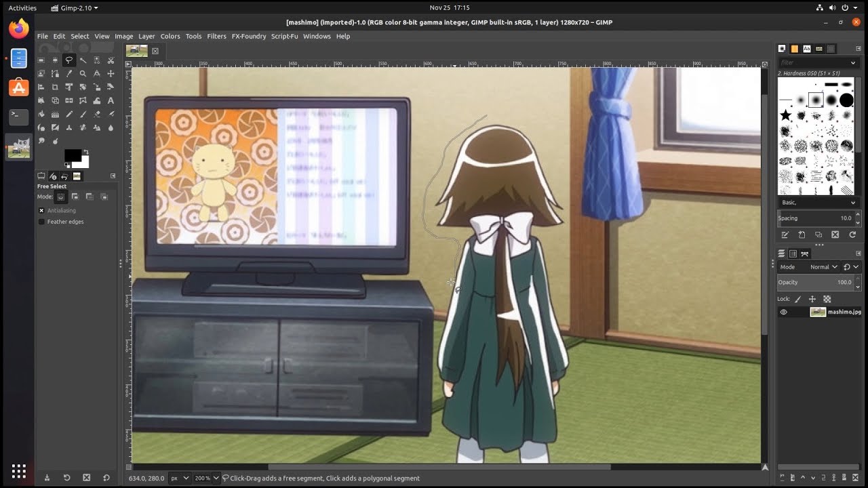
Task: Click the Edit brush icon below Spacing
Action: pyautogui.click(x=785, y=235)
